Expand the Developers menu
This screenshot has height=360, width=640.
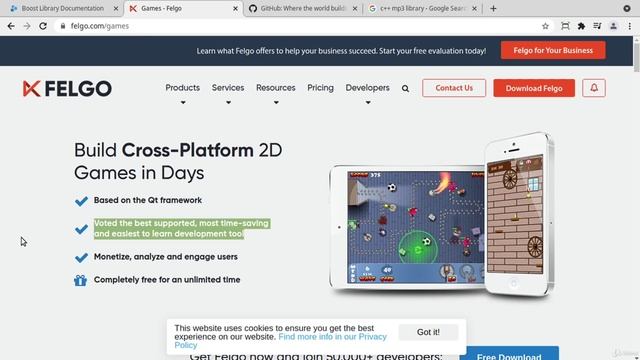click(367, 88)
